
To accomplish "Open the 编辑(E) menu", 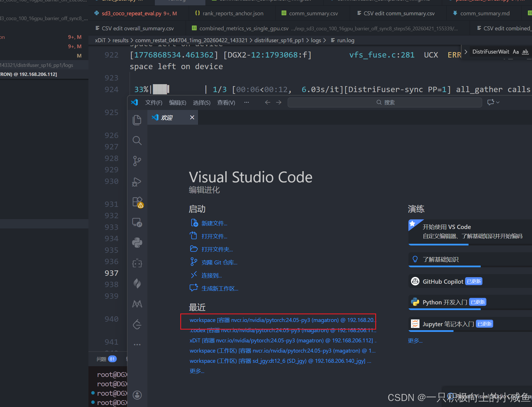I will pyautogui.click(x=177, y=103).
